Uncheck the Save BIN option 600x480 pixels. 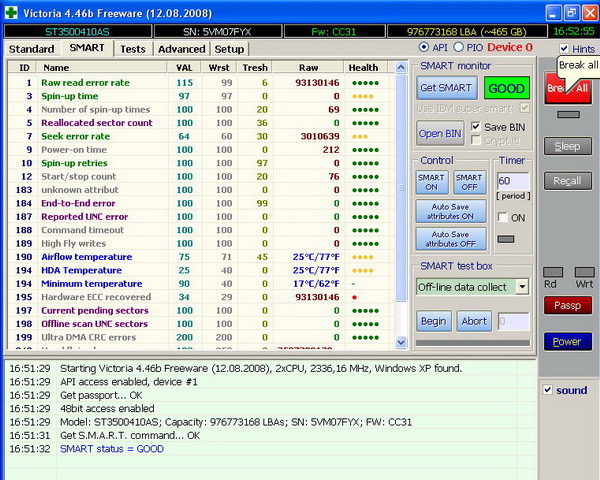click(476, 127)
